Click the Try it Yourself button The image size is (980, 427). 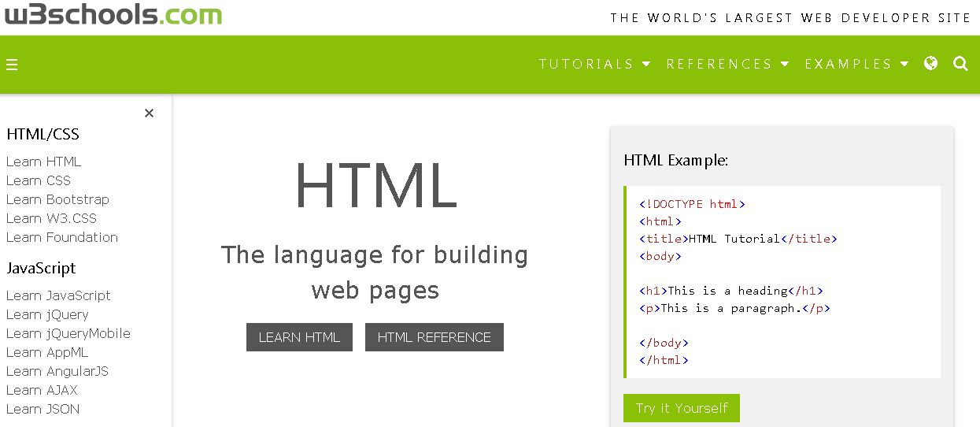[x=682, y=408]
